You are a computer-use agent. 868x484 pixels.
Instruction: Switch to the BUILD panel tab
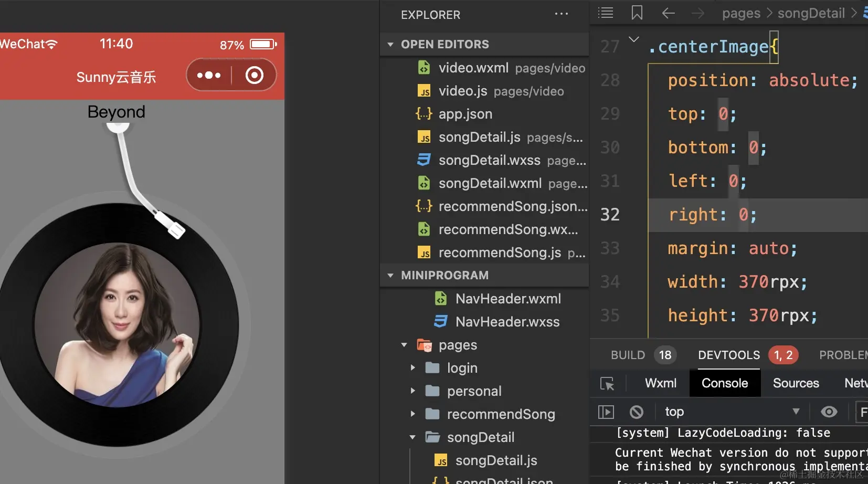point(628,355)
